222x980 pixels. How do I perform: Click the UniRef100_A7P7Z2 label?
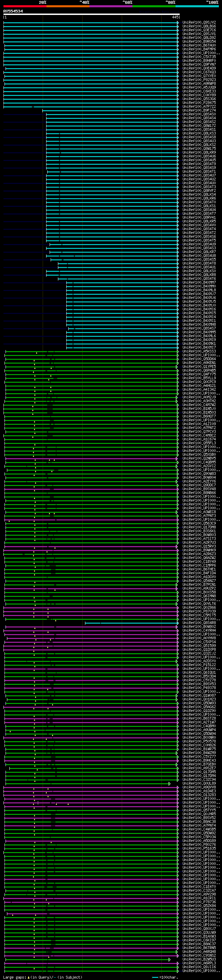(199, 106)
